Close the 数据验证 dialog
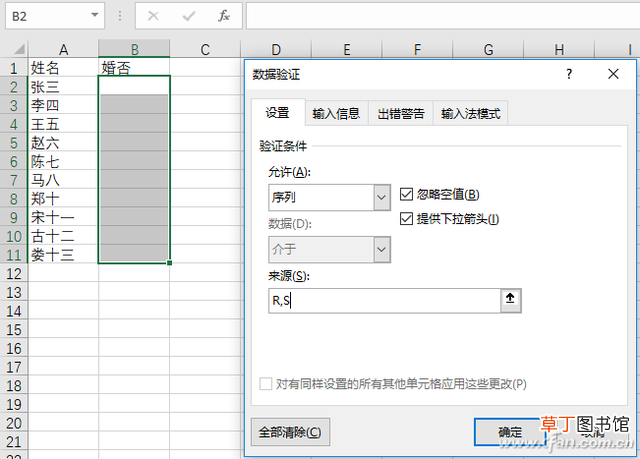This screenshot has width=640, height=459. click(x=613, y=74)
